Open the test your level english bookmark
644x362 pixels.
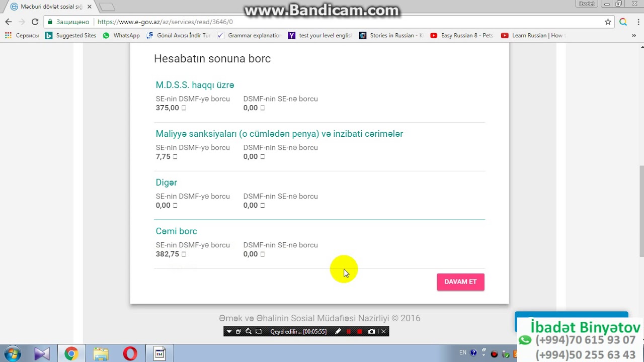coord(320,35)
